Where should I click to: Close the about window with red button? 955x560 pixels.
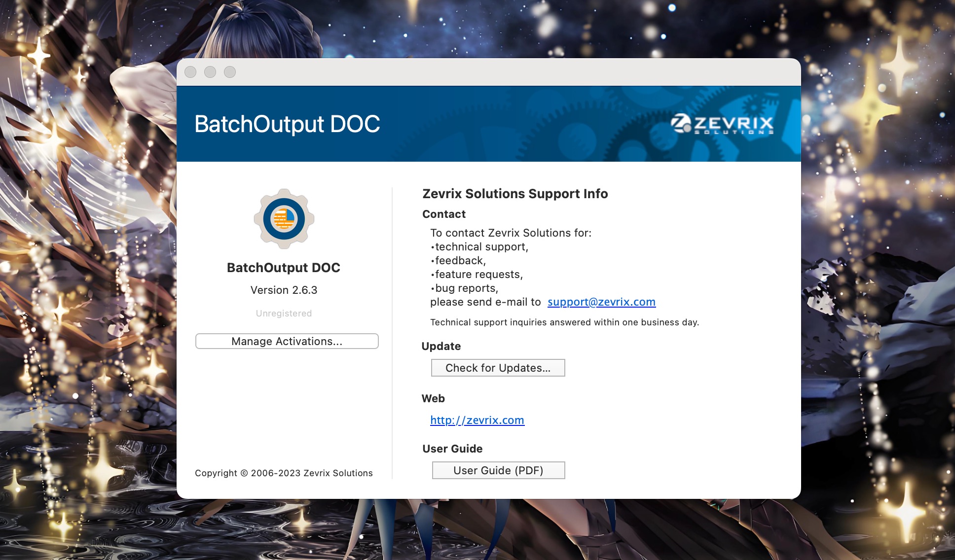click(x=190, y=72)
